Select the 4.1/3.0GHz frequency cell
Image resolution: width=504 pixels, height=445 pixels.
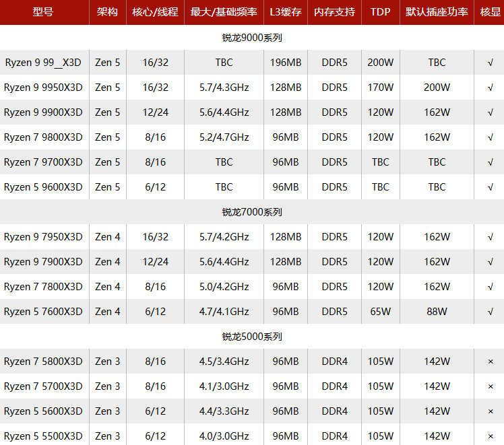point(224,386)
